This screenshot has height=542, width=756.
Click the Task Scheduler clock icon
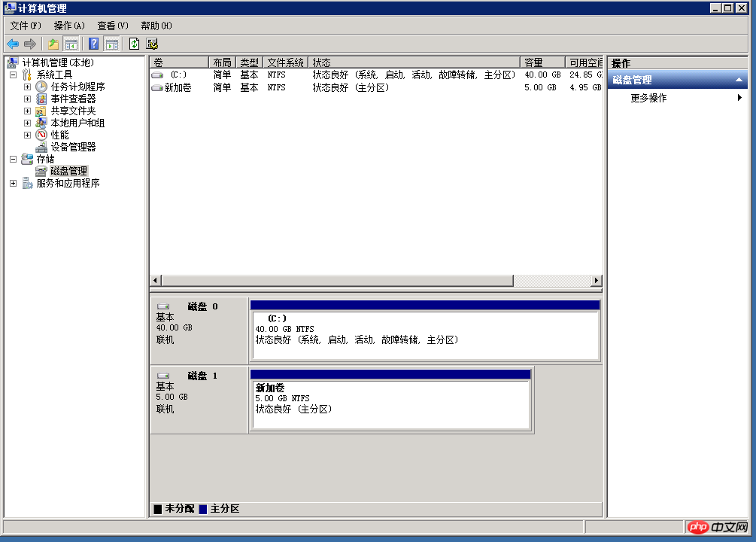41,87
